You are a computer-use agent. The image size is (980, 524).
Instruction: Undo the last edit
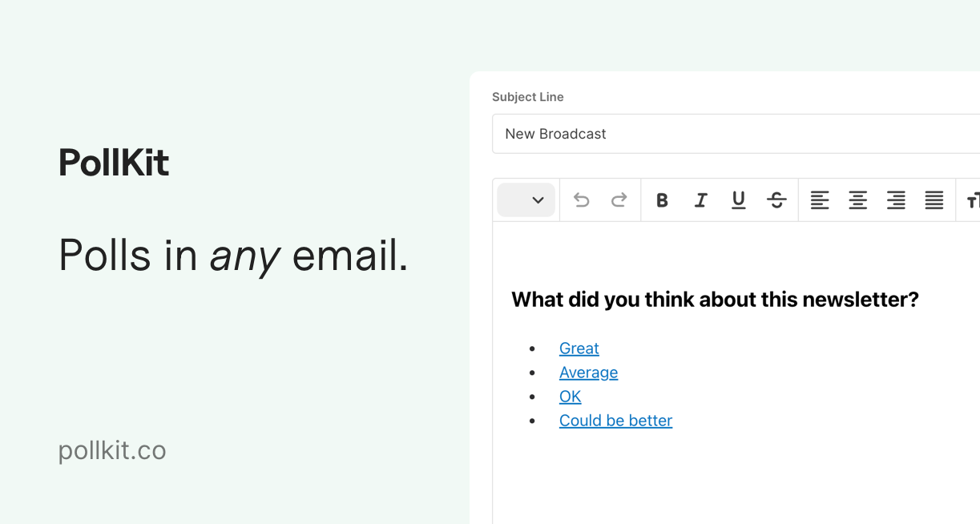(x=582, y=200)
